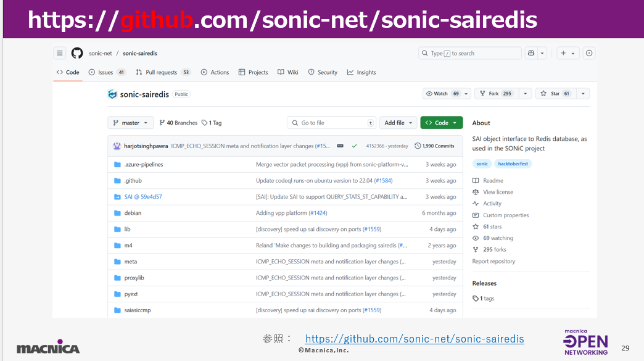Image resolution: width=644 pixels, height=361 pixels.
Task: Expand the Watch options dropdown
Action: point(466,94)
